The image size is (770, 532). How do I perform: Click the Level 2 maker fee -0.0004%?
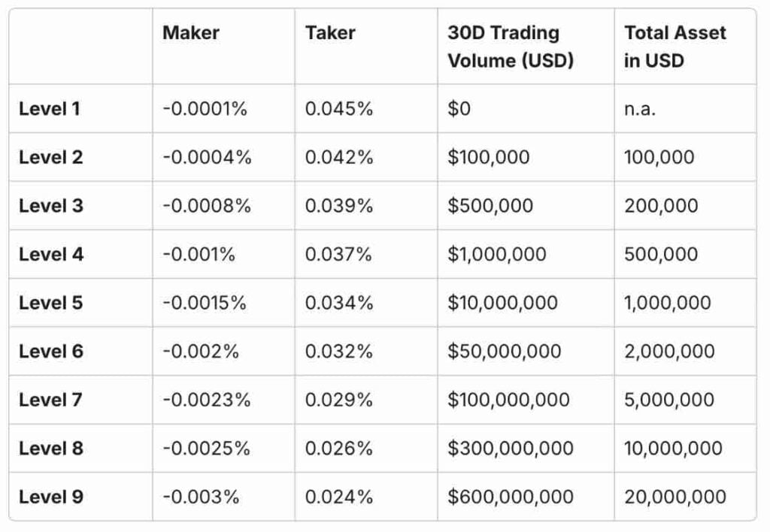click(x=207, y=158)
